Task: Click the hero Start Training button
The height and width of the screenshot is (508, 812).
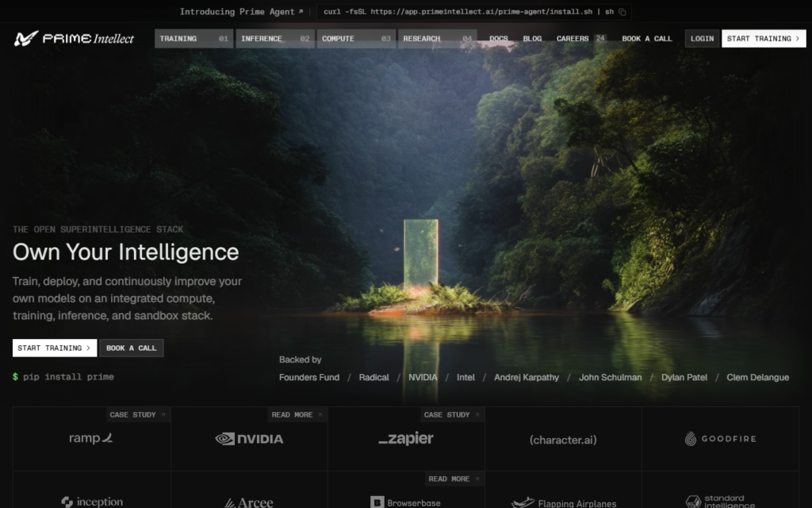Action: (55, 348)
